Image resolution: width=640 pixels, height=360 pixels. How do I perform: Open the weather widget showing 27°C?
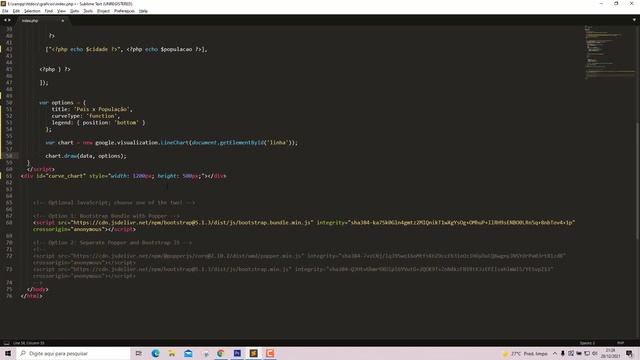(x=525, y=353)
